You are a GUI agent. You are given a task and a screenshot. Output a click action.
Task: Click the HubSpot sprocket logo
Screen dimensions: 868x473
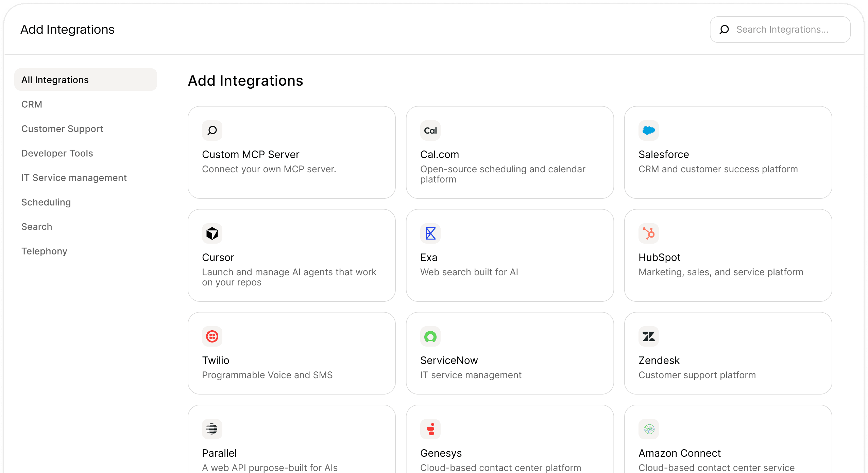click(649, 233)
